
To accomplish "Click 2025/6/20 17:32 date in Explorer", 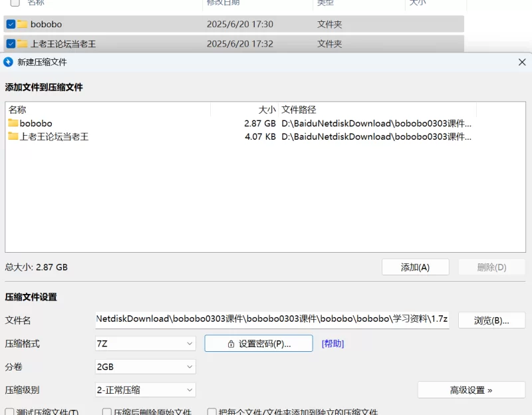I will 240,44.
